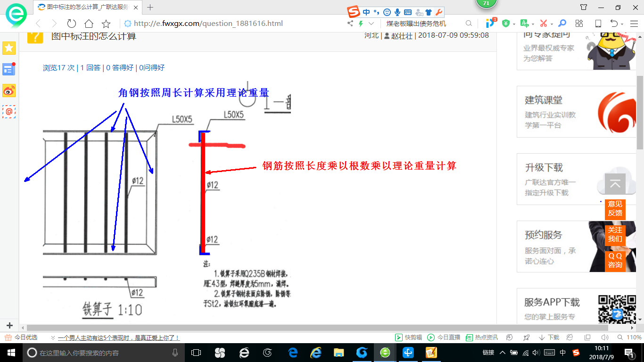The image size is (644, 362).
Task: Go forward to next page
Action: pyautogui.click(x=54, y=24)
